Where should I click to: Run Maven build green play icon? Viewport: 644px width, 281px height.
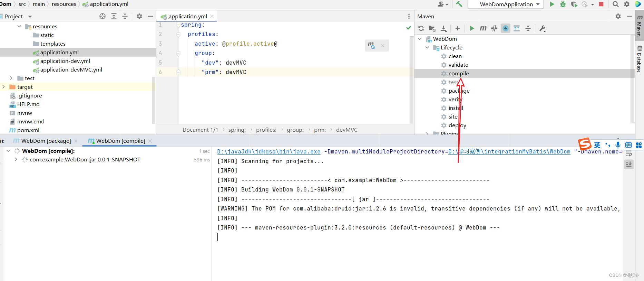(472, 28)
